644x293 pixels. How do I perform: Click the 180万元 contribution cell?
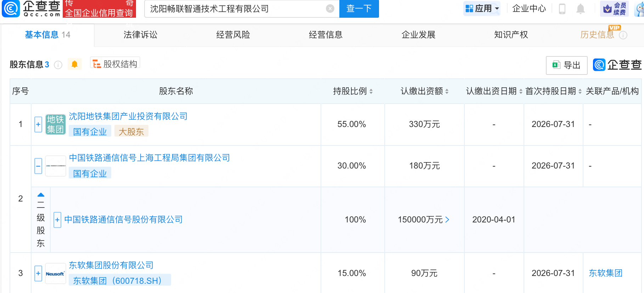tap(424, 166)
